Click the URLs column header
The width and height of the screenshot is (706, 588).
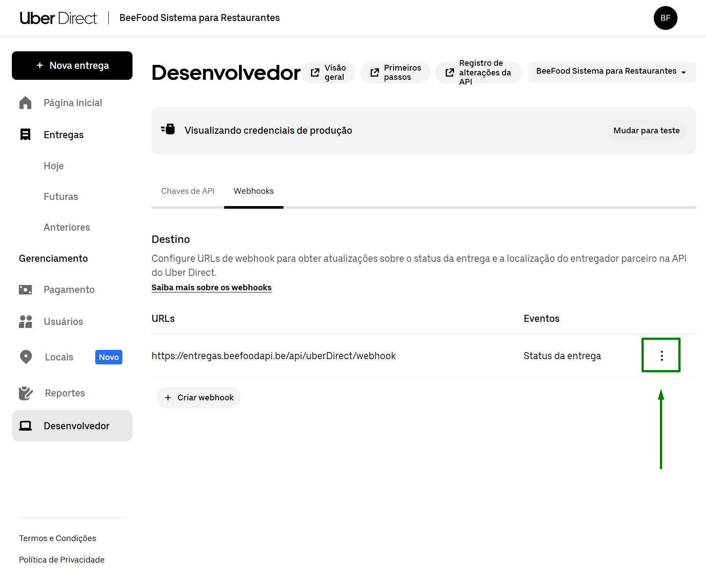[x=163, y=318]
